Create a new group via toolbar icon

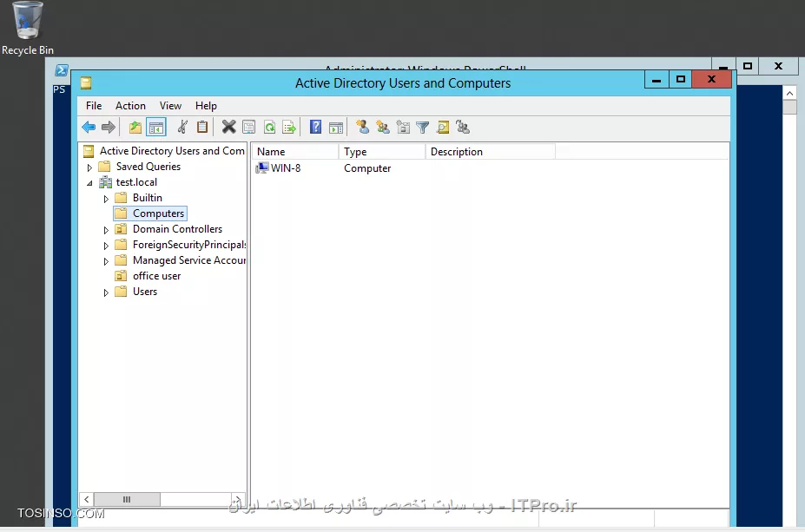[382, 127]
